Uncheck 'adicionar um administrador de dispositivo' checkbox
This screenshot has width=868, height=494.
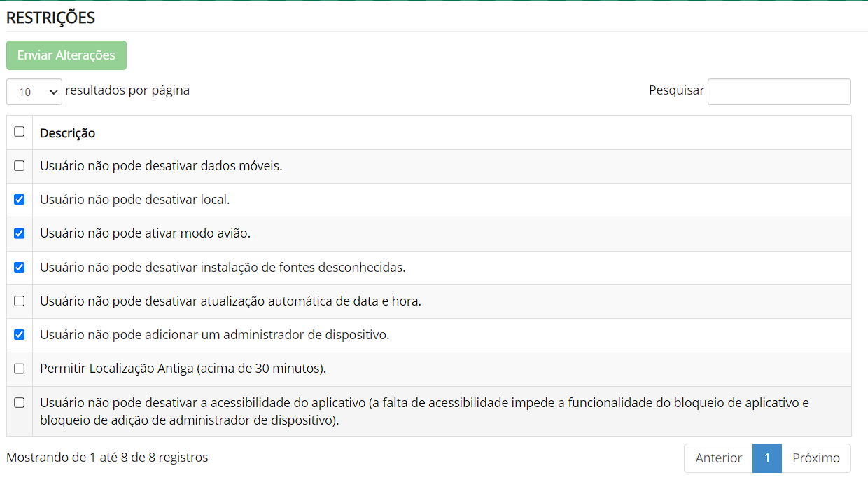[20, 335]
